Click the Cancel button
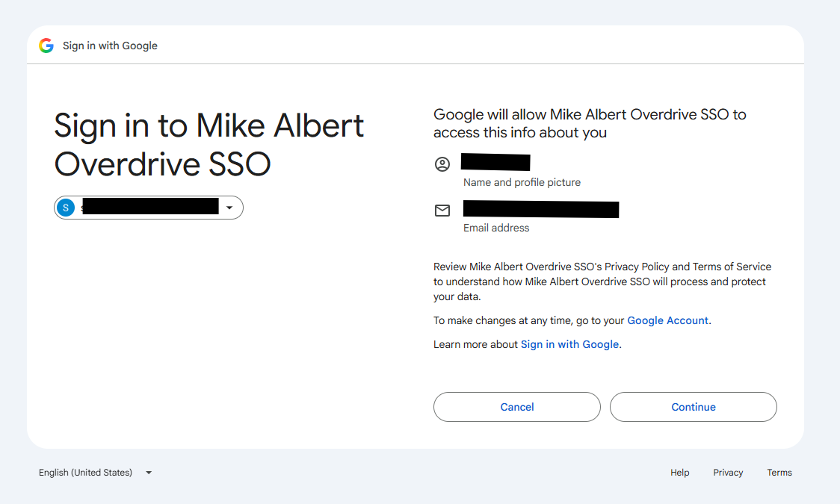 pos(517,407)
